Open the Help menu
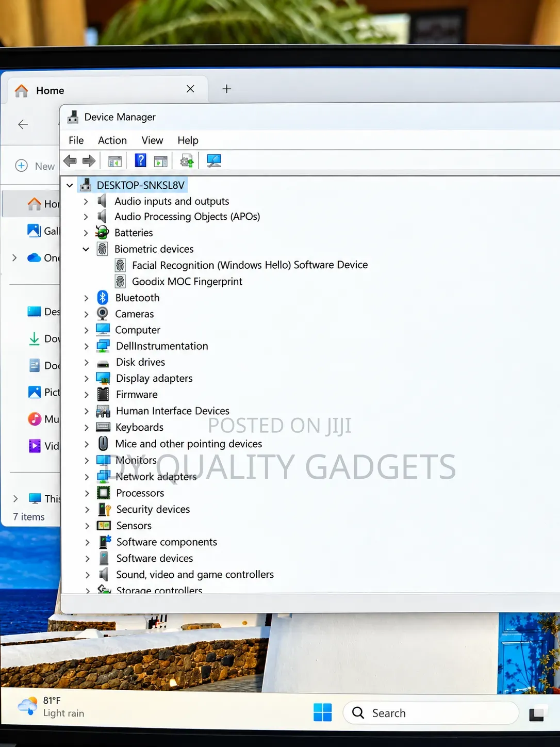The height and width of the screenshot is (747, 560). tap(188, 140)
